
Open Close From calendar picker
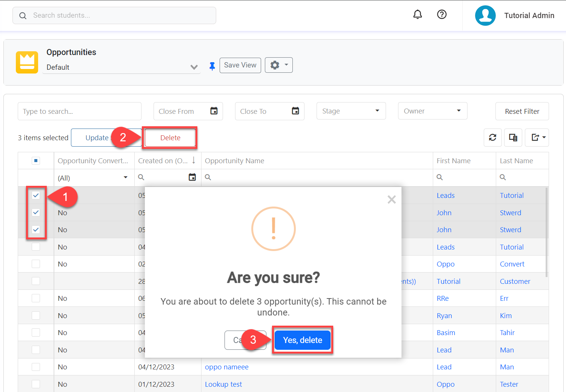point(214,111)
